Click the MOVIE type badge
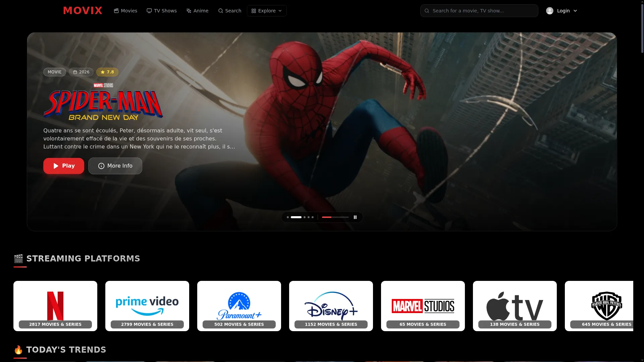This screenshot has height=362, width=644. point(55,72)
